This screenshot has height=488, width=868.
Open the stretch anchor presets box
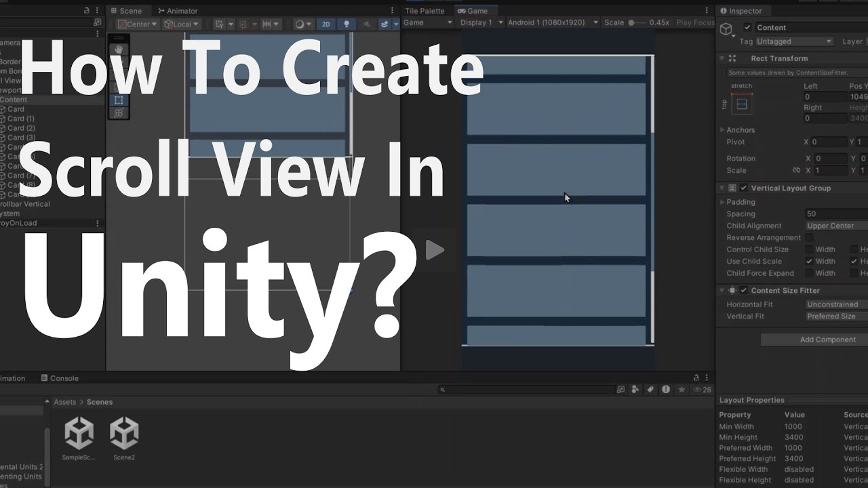(x=741, y=104)
